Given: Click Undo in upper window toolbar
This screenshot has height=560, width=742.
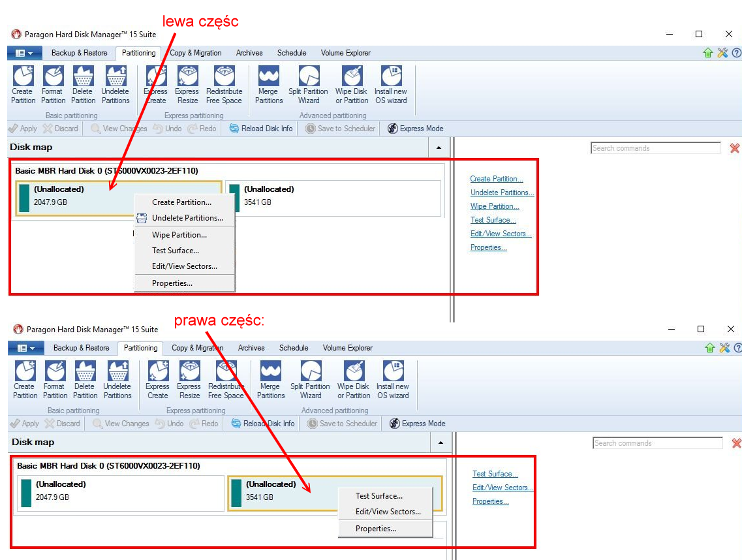Looking at the screenshot, I should point(168,129).
